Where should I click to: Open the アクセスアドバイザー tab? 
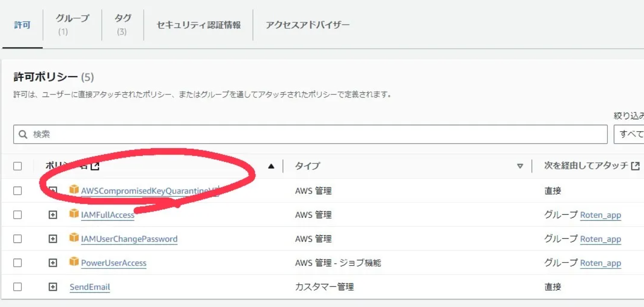tap(308, 25)
